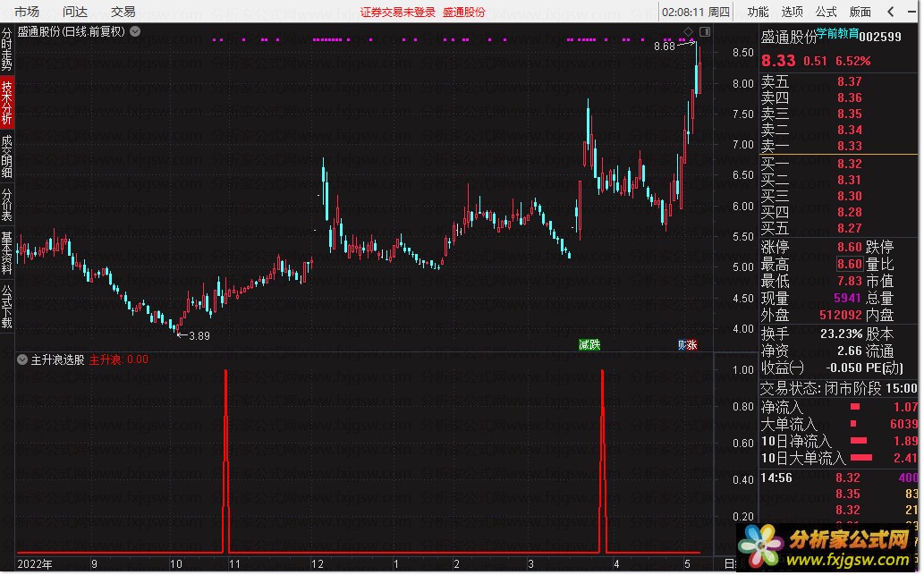This screenshot has height=575, width=924.
Task: Click the boxed 最高 value 8.60
Action: point(850,264)
